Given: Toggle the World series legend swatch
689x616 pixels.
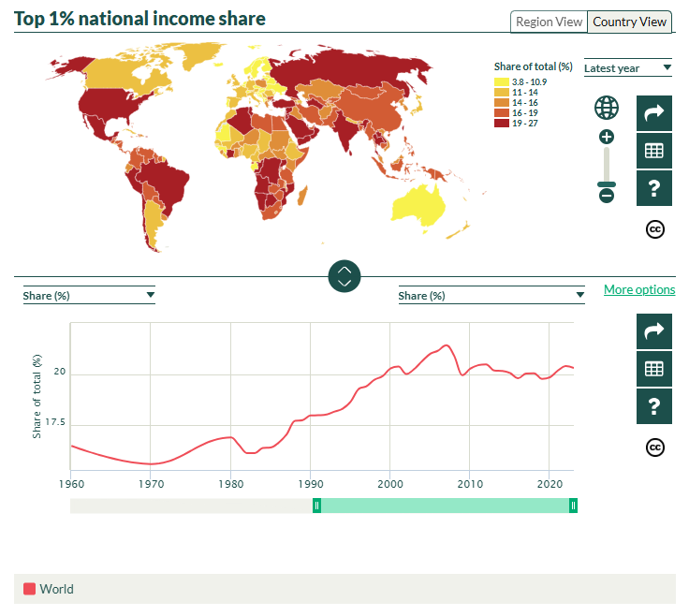Looking at the screenshot, I should [29, 589].
